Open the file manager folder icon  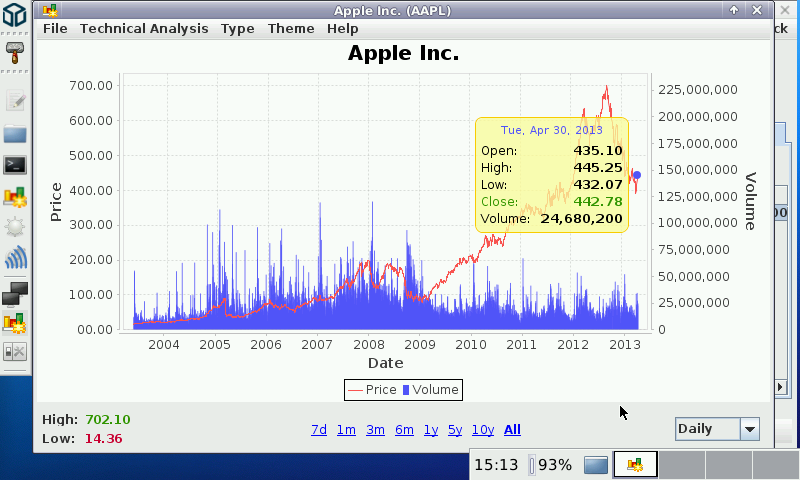coord(15,134)
